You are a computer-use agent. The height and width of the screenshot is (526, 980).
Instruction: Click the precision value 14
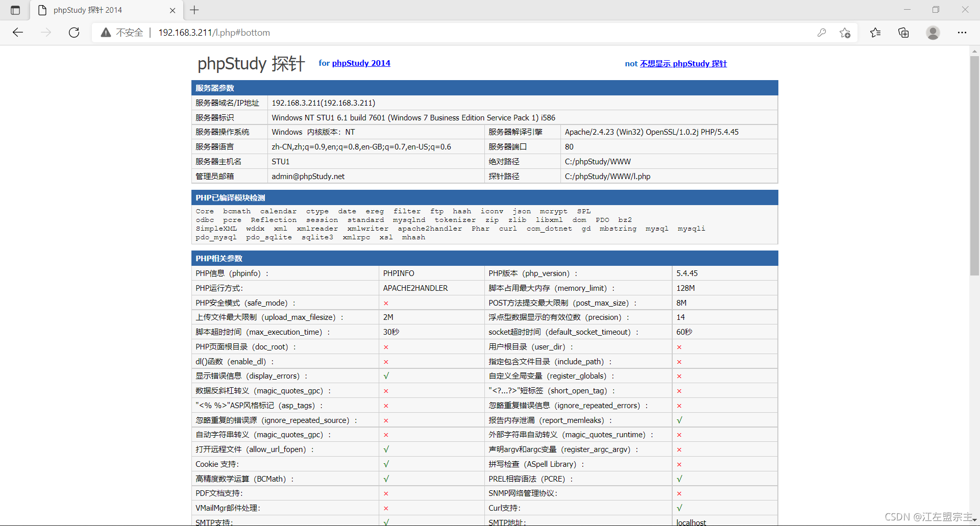point(680,317)
